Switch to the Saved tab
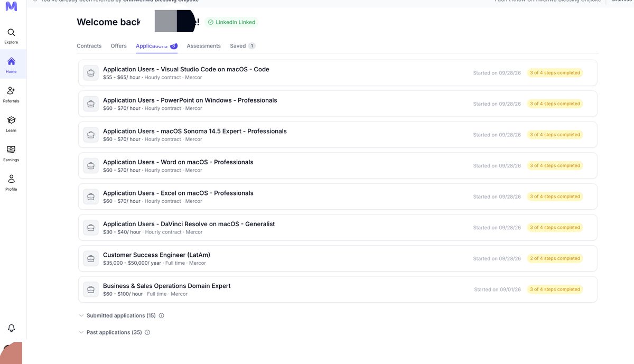Screen dimensions: 634x364 point(243,46)
